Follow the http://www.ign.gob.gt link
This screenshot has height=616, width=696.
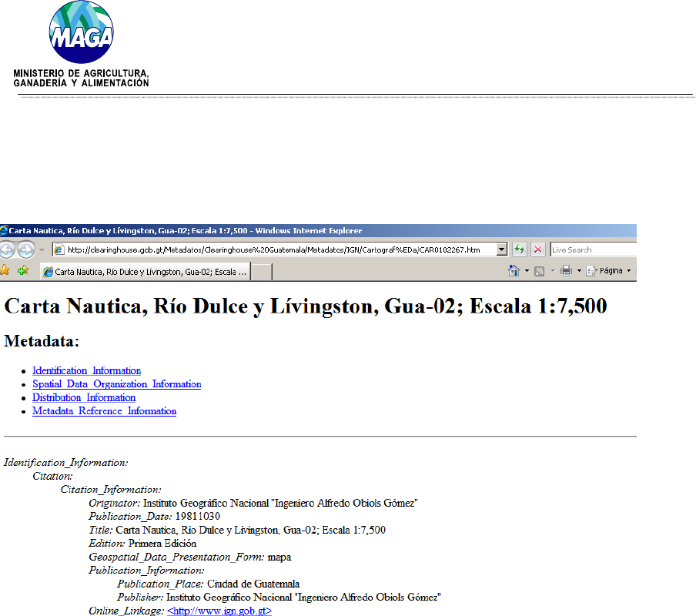219,611
